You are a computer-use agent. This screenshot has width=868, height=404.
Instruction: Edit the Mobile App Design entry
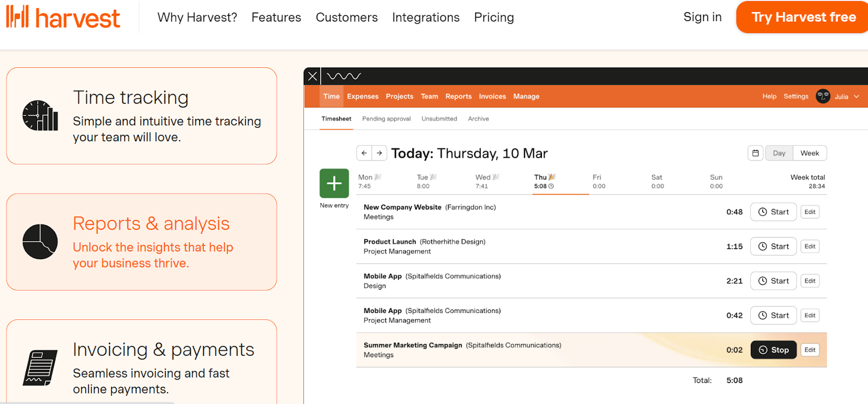[810, 281]
